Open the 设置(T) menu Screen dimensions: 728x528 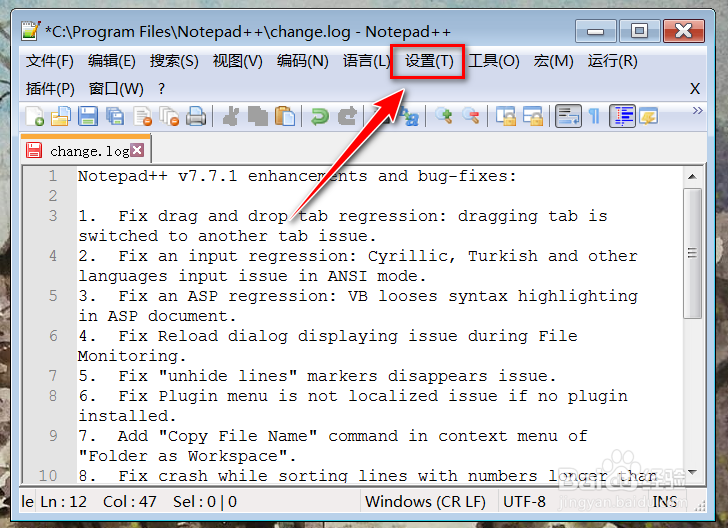(x=429, y=61)
